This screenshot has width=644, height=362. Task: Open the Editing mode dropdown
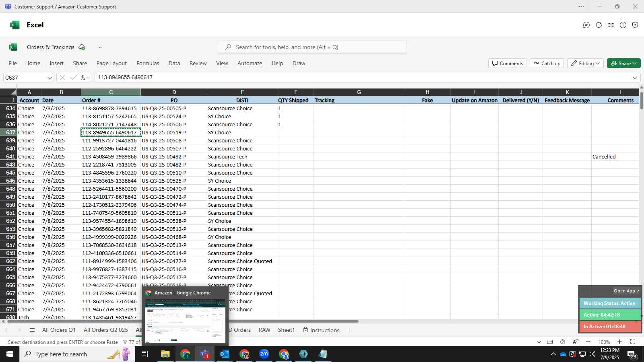[585, 63]
